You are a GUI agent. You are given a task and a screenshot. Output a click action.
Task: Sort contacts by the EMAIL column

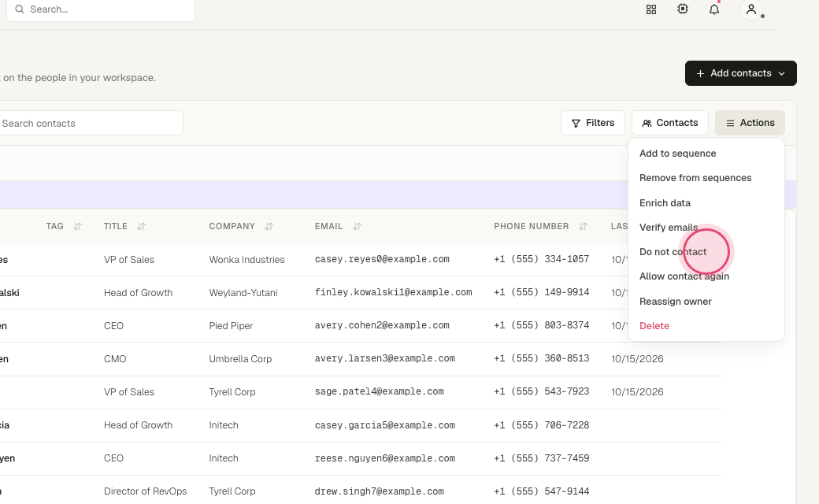[358, 226]
